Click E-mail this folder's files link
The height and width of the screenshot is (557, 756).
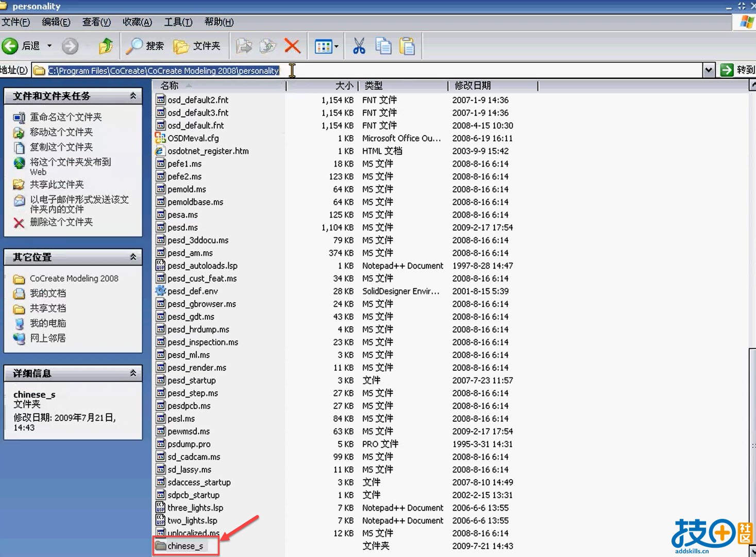(x=79, y=204)
